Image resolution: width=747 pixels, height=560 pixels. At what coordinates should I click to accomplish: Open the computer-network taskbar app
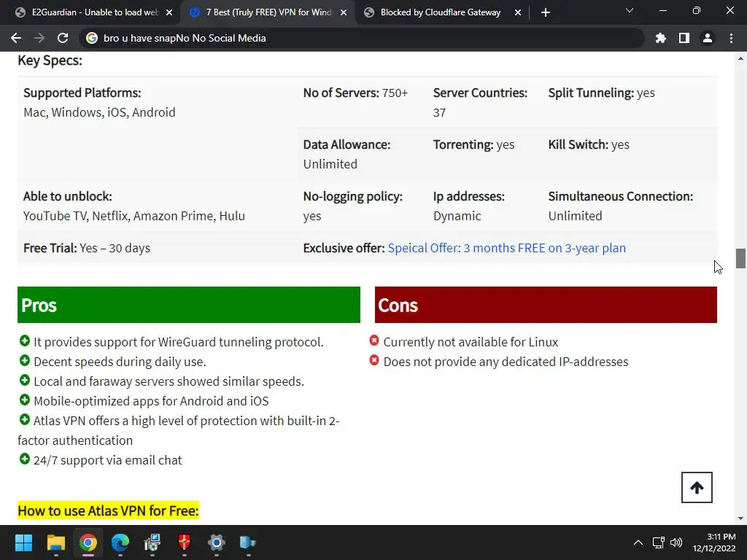152,542
